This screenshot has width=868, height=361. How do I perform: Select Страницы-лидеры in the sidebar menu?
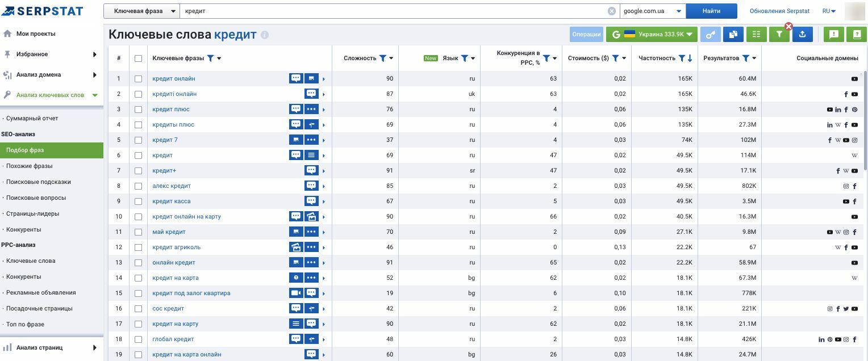32,213
